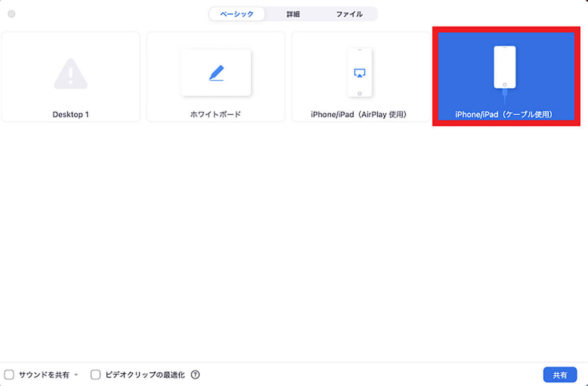This screenshot has height=386, width=588.
Task: Open the 詳細 tab
Action: coord(293,14)
